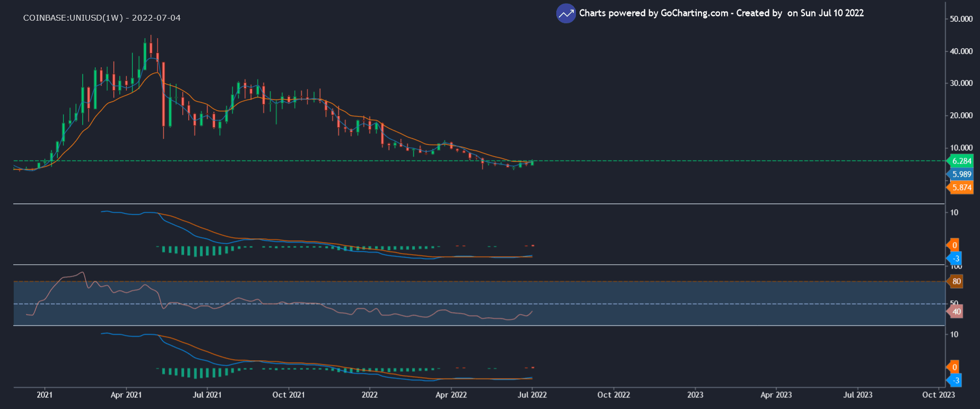Click the Apr 2021 time axis label
Viewport: 980px width, 409px height.
point(126,395)
